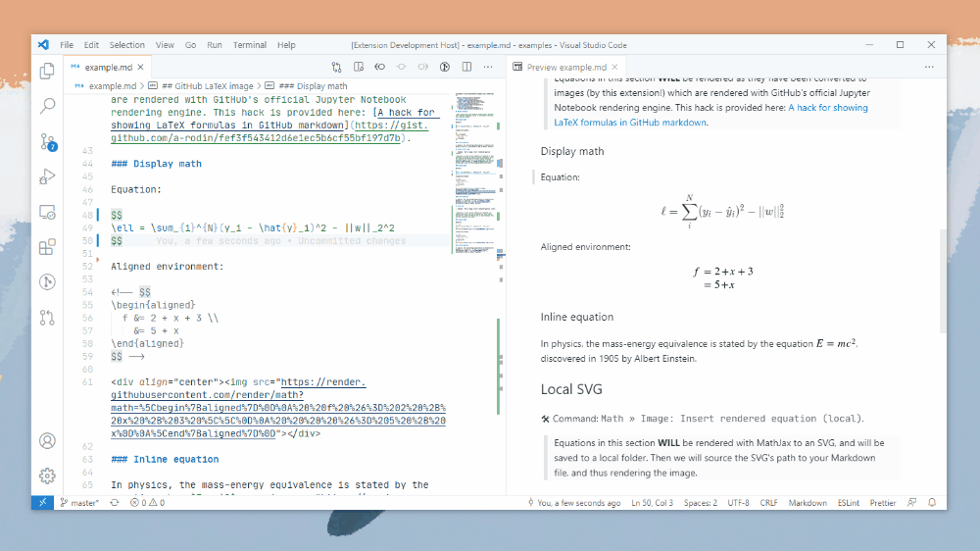
Task: Open the Explorer view in the activity bar
Action: (47, 71)
